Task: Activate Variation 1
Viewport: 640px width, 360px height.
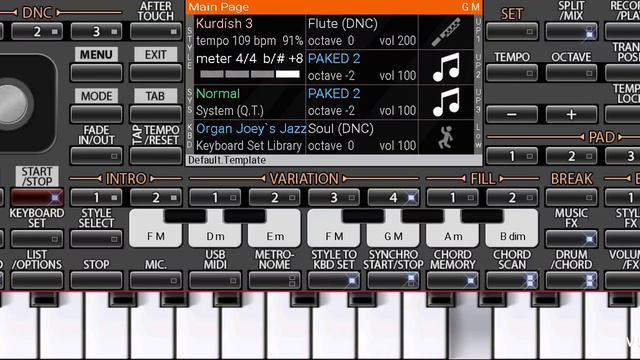Action: 215,198
